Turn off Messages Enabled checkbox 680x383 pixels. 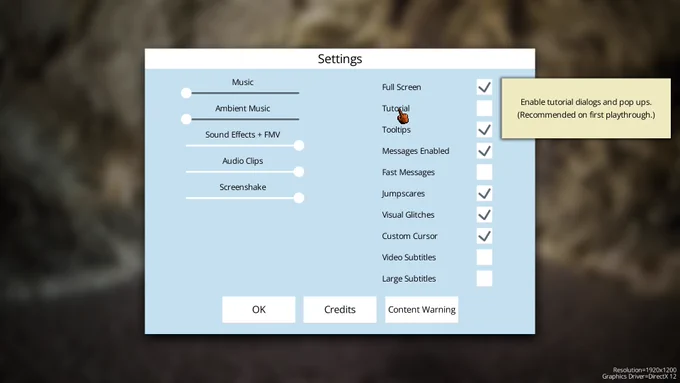(484, 151)
